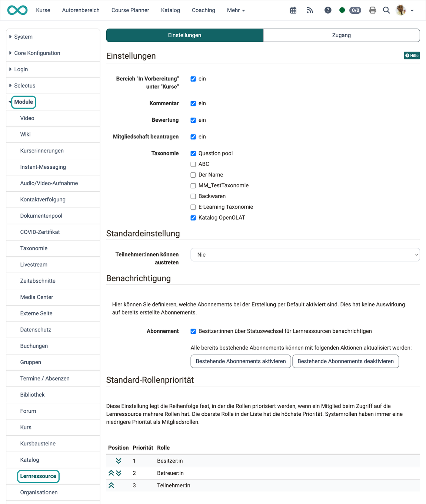This screenshot has height=504, width=426.
Task: Expand the System section
Action: (x=53, y=37)
